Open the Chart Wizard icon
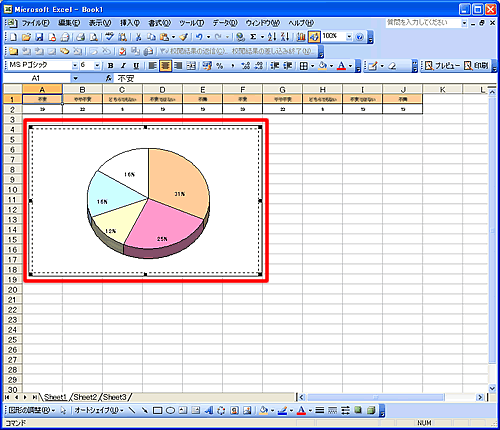This screenshot has height=430, width=500. (301, 37)
